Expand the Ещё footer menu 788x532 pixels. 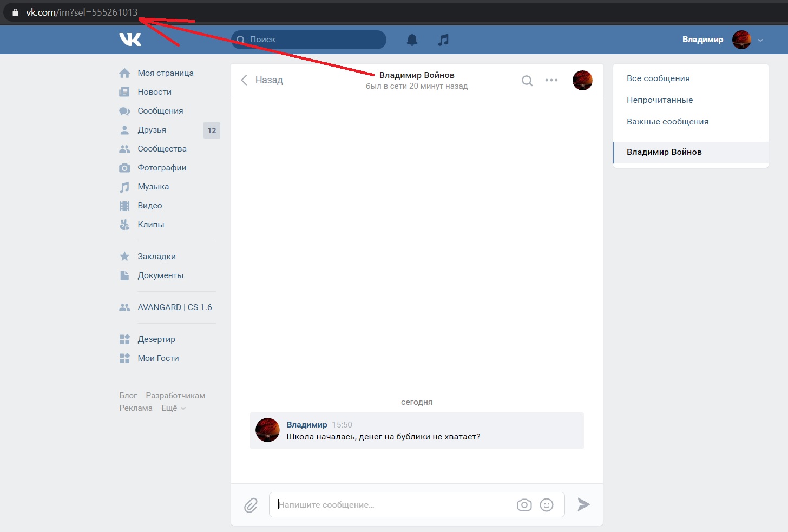click(173, 408)
